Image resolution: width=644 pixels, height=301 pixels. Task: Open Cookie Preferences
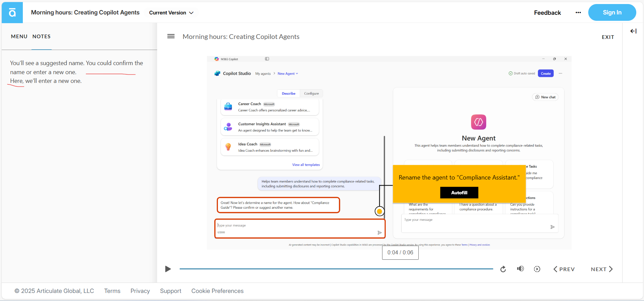[217, 291]
